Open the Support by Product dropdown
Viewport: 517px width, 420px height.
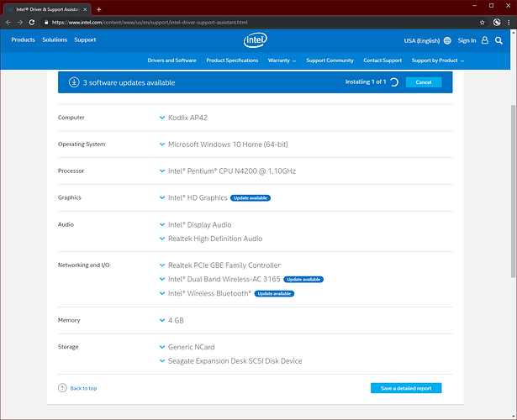437,60
